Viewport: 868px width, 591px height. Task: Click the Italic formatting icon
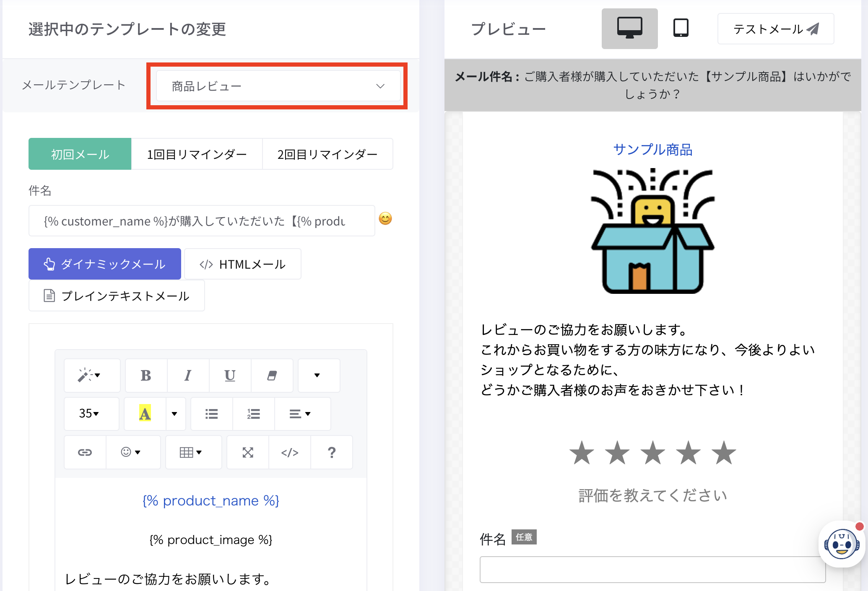188,376
